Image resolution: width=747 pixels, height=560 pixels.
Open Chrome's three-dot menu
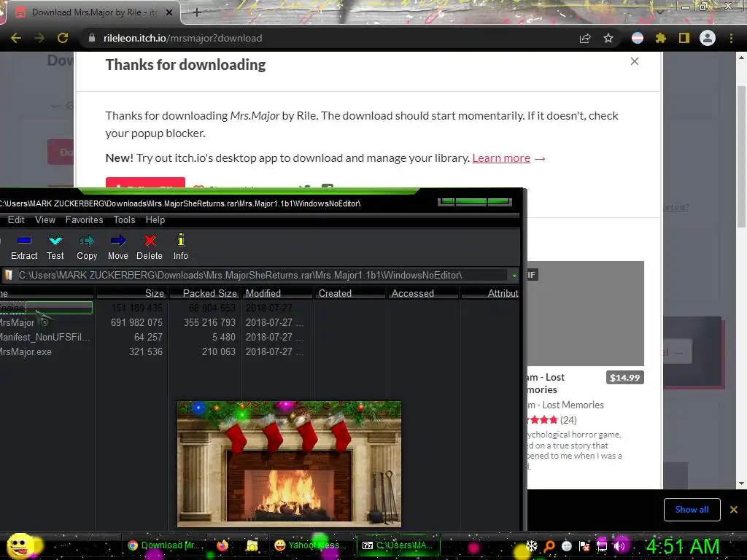(x=731, y=38)
